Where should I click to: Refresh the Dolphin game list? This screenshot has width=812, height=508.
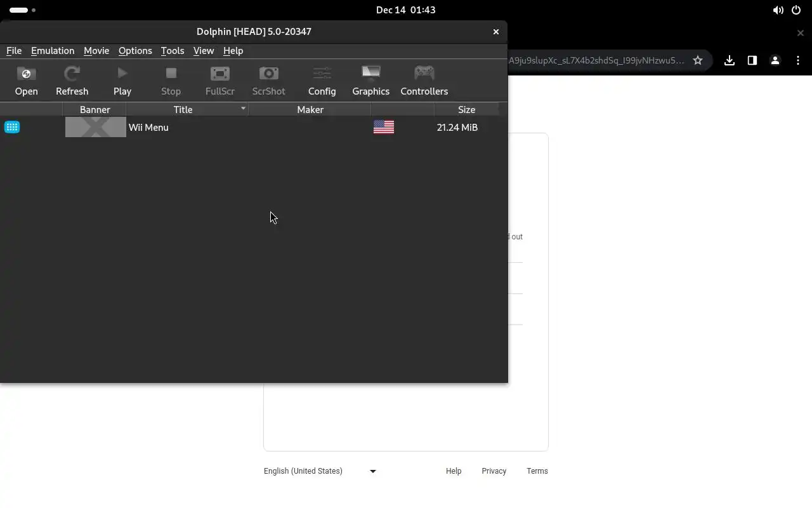coord(72,81)
